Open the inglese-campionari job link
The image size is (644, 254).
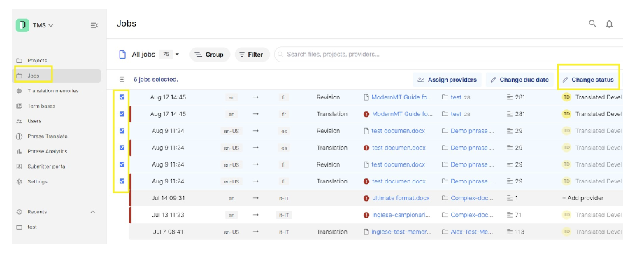[401, 215]
